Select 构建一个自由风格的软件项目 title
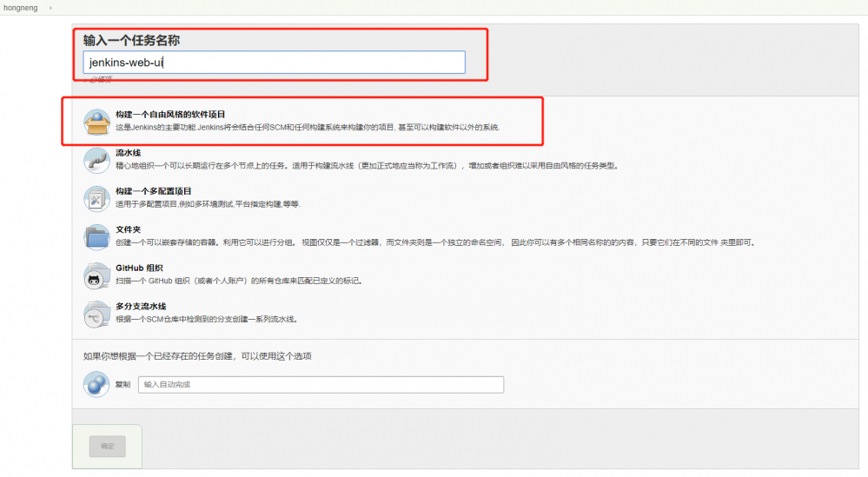The height and width of the screenshot is (477, 868). coord(170,115)
